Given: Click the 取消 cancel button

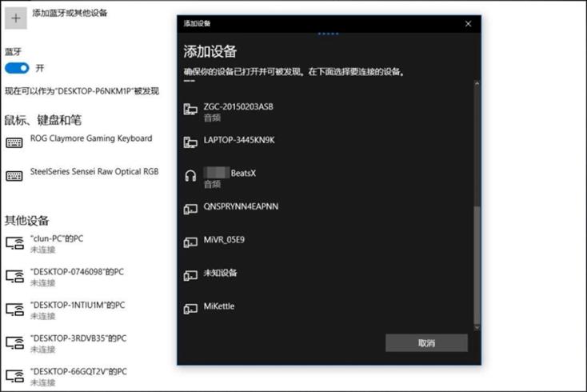Looking at the screenshot, I should click(x=426, y=343).
